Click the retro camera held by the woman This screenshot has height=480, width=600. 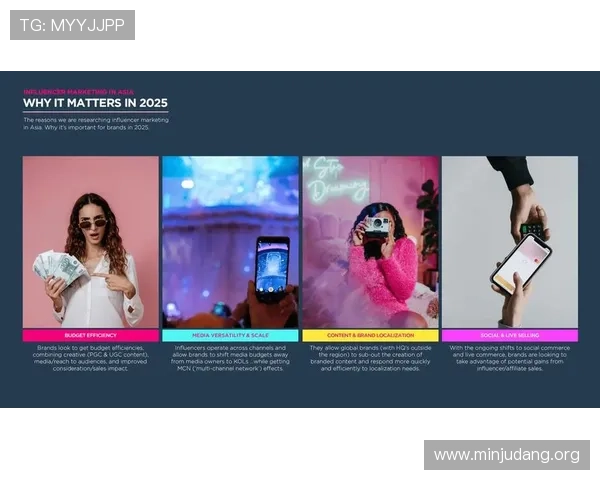(375, 227)
